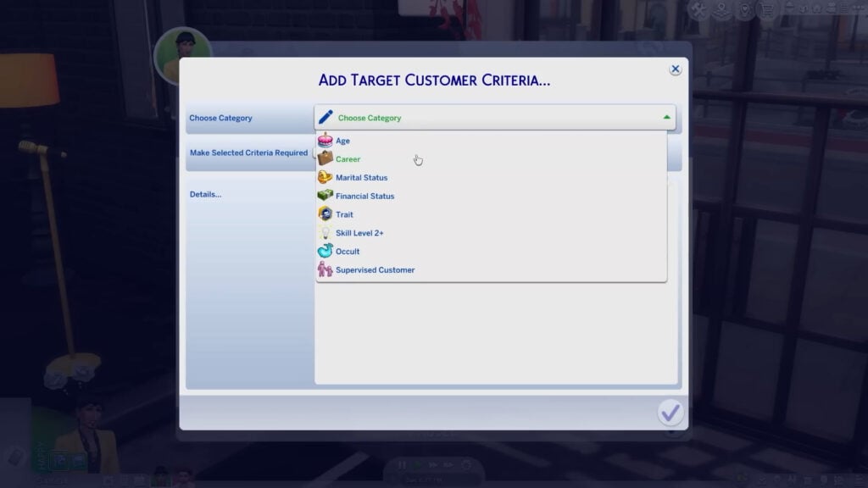Image resolution: width=868 pixels, height=488 pixels.
Task: Pick Marital Status from the list
Action: (x=361, y=178)
